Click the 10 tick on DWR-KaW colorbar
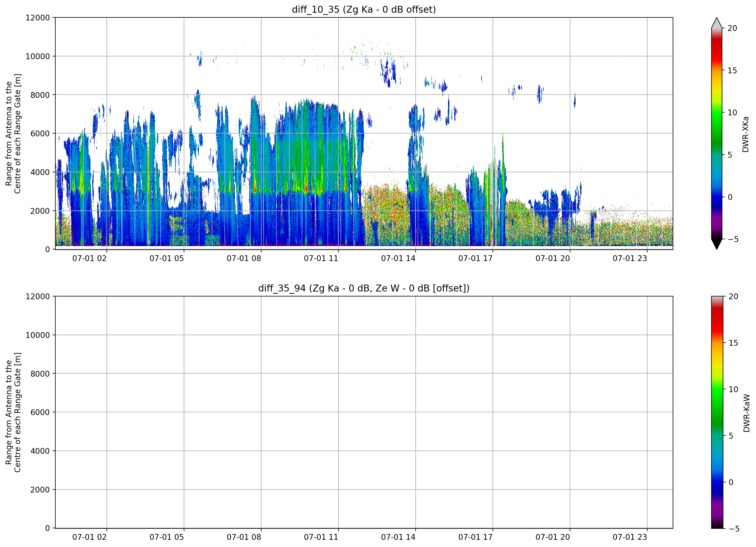 [x=733, y=389]
